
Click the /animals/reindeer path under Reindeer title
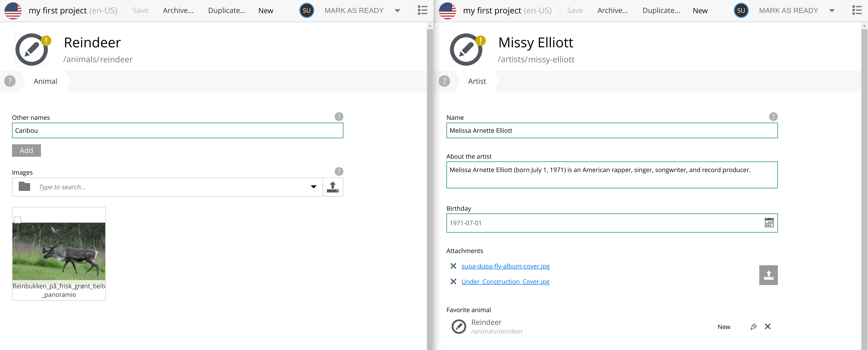[98, 60]
